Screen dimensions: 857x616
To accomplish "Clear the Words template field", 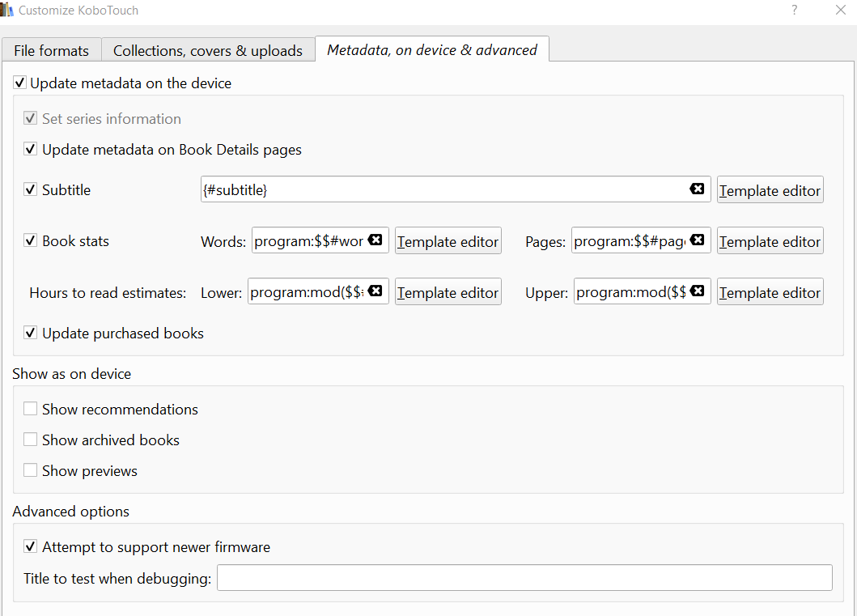I will 375,240.
